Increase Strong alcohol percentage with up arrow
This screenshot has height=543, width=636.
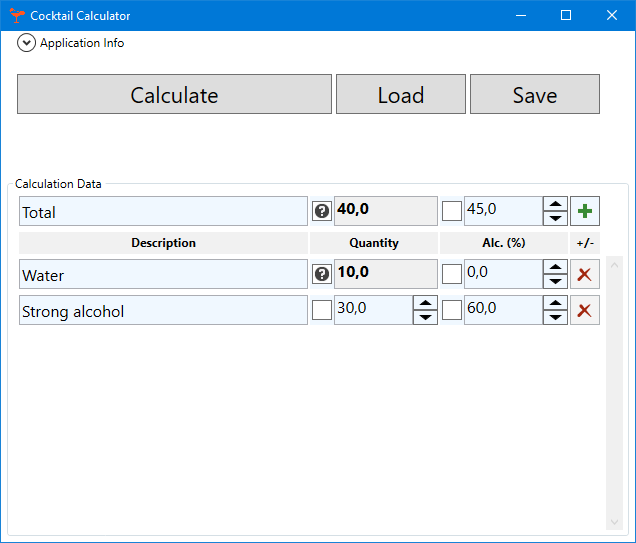tap(555, 303)
